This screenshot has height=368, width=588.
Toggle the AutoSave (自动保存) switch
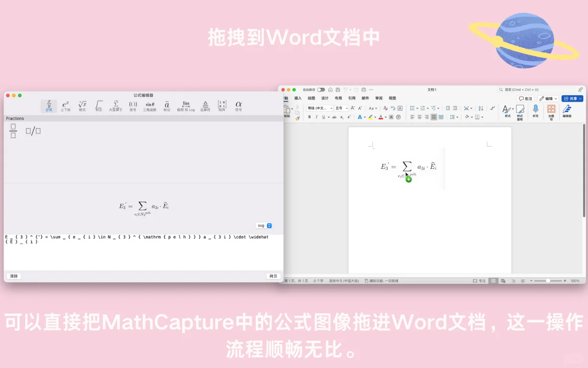[x=320, y=90]
